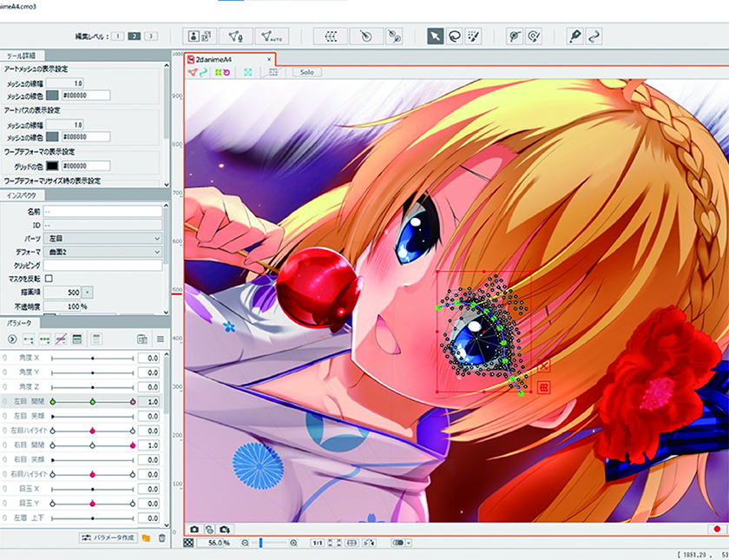Switch to the パラメータ tab
729x560 pixels.
tap(19, 323)
